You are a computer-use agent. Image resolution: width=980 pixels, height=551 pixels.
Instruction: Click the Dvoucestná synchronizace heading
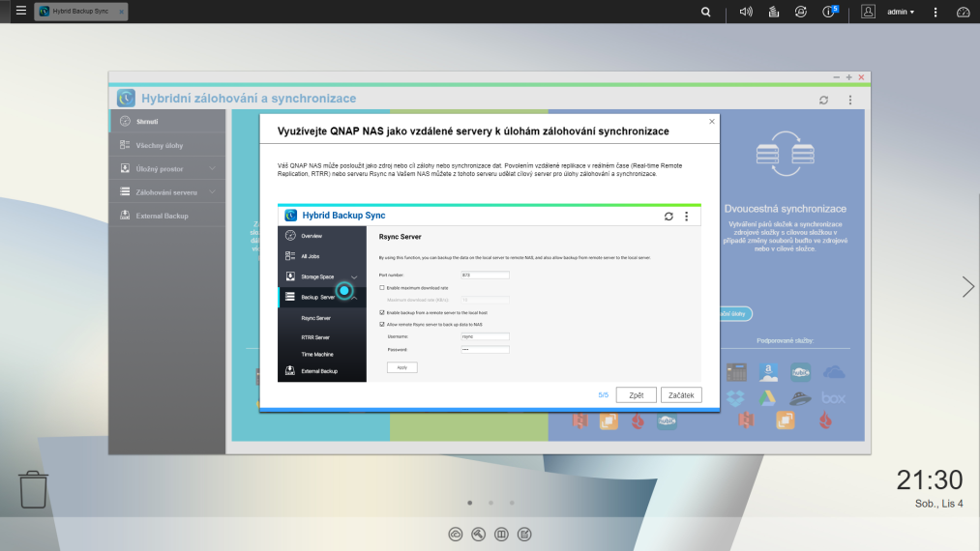pyautogui.click(x=785, y=209)
